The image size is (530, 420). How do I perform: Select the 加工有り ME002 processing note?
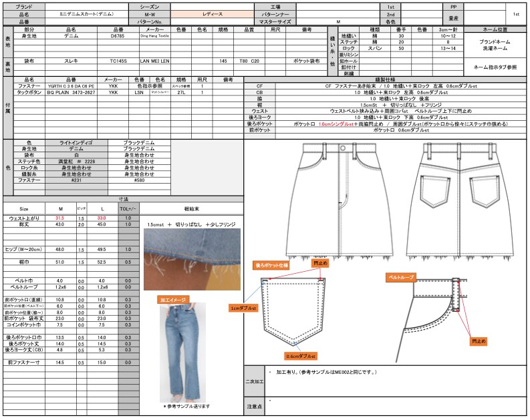[326, 372]
